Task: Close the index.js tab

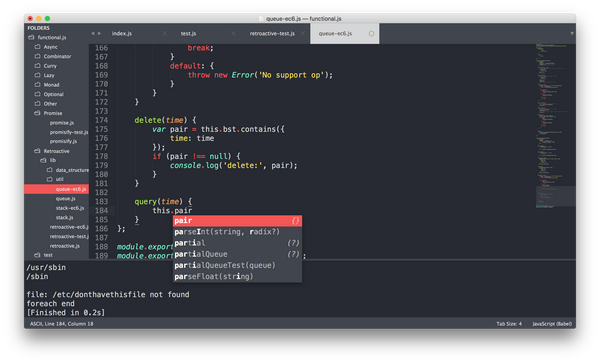Action: tap(165, 34)
